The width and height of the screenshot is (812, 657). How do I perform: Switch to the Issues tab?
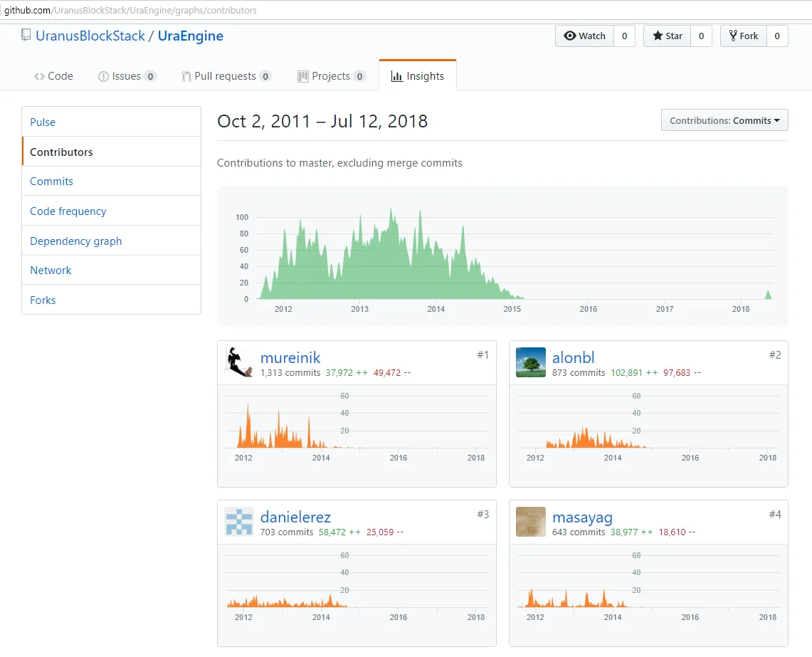127,76
